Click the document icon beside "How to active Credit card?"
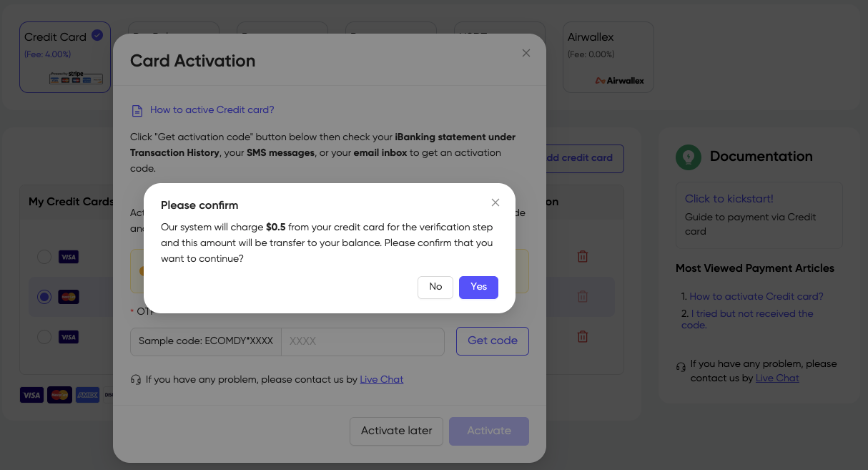Viewport: 868px width, 470px height. coord(137,111)
